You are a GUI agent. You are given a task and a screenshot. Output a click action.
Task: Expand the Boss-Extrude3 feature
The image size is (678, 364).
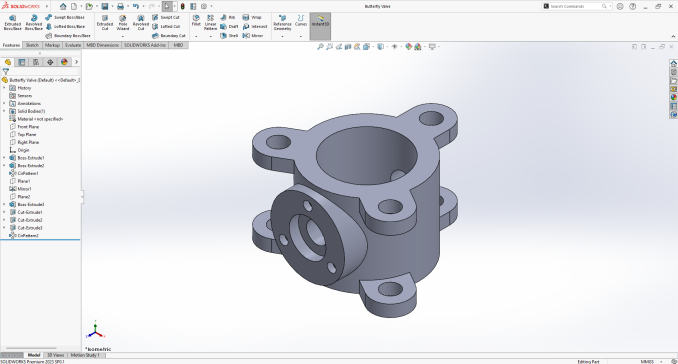point(4,204)
